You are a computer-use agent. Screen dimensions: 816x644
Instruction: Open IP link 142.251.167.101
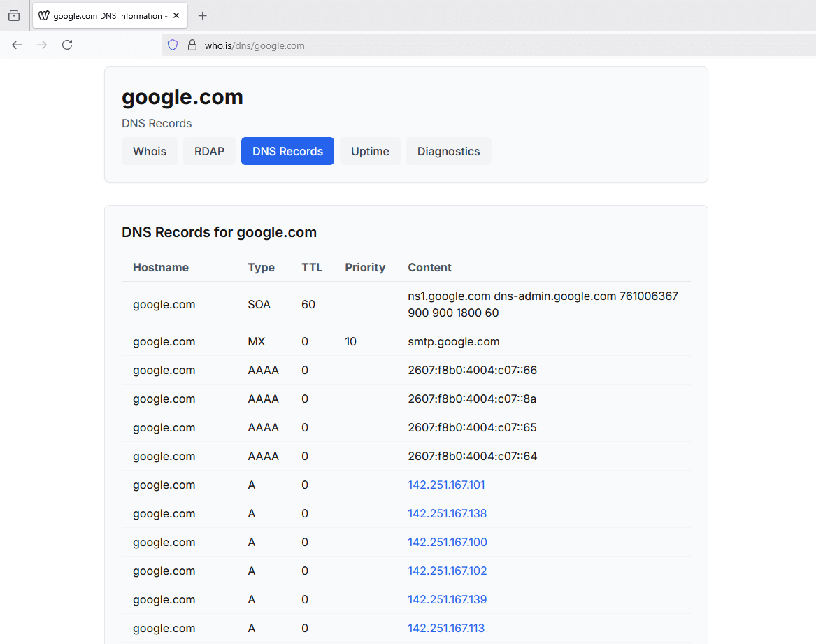coord(447,485)
